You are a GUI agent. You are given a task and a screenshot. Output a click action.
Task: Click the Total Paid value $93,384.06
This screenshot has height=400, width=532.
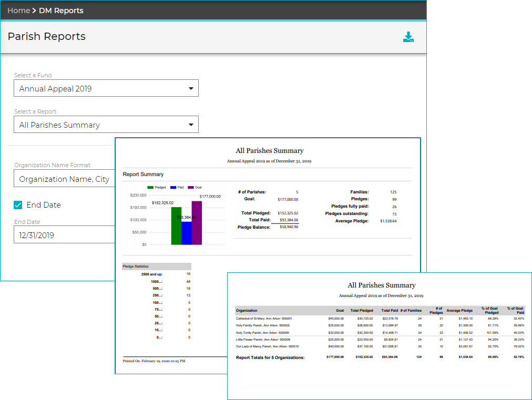pos(289,220)
